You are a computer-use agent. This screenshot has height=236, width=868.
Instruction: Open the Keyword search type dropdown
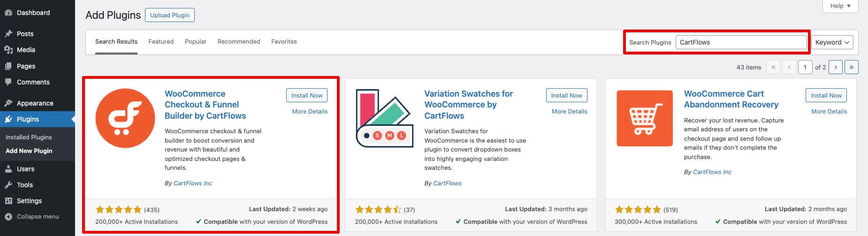832,42
